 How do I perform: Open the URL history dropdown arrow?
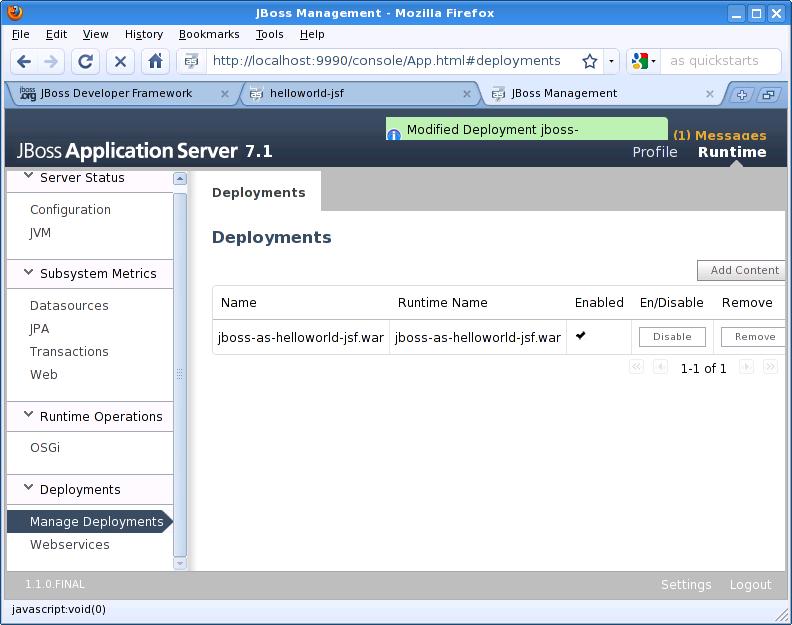tap(612, 62)
